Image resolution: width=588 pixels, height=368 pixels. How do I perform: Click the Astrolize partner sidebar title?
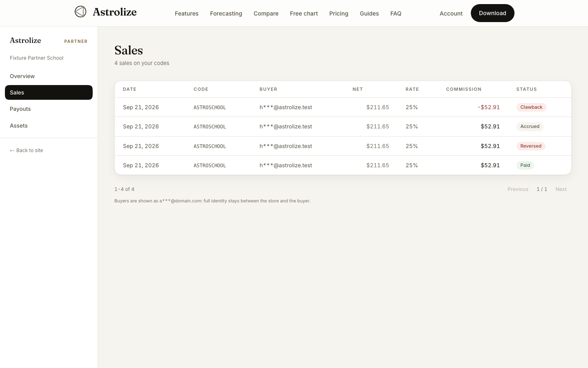click(25, 40)
